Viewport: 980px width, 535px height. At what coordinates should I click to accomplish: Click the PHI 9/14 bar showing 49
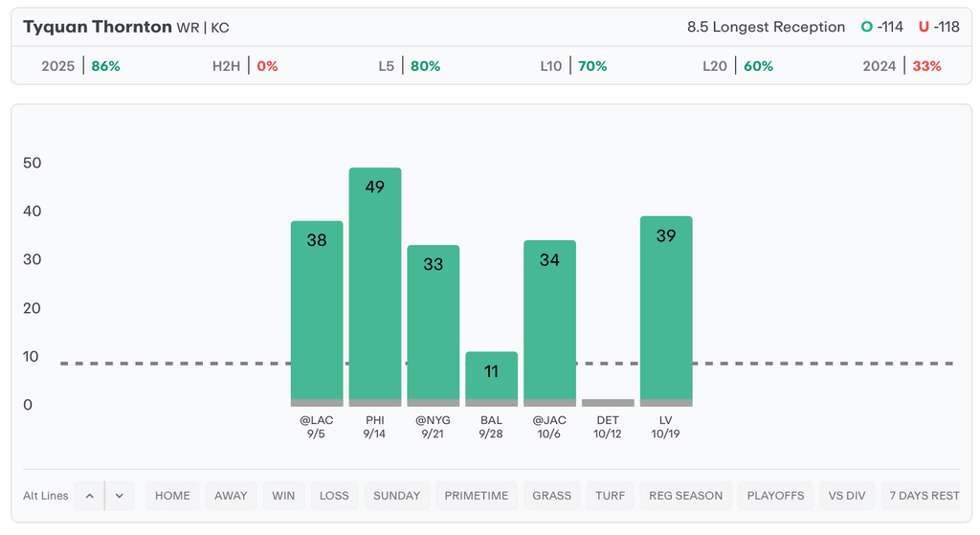click(x=375, y=287)
